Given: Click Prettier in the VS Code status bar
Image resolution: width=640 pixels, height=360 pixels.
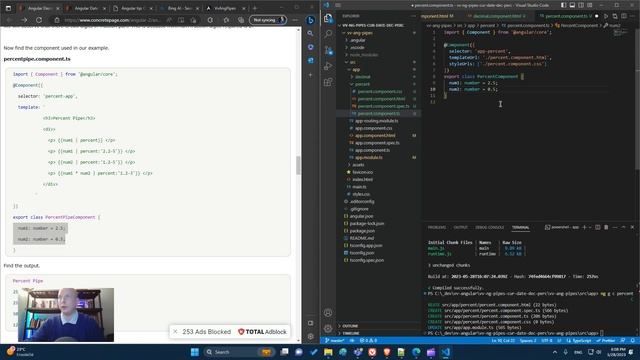Looking at the screenshot, I should pos(605,340).
